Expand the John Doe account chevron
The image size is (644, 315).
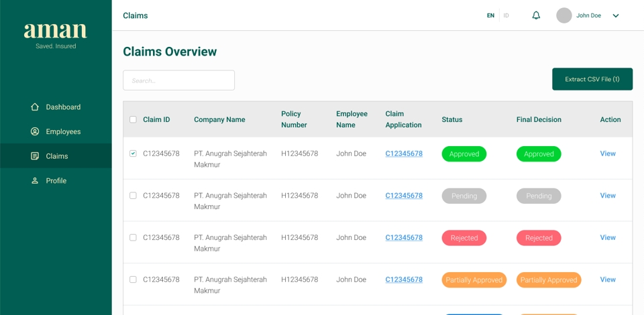(616, 16)
